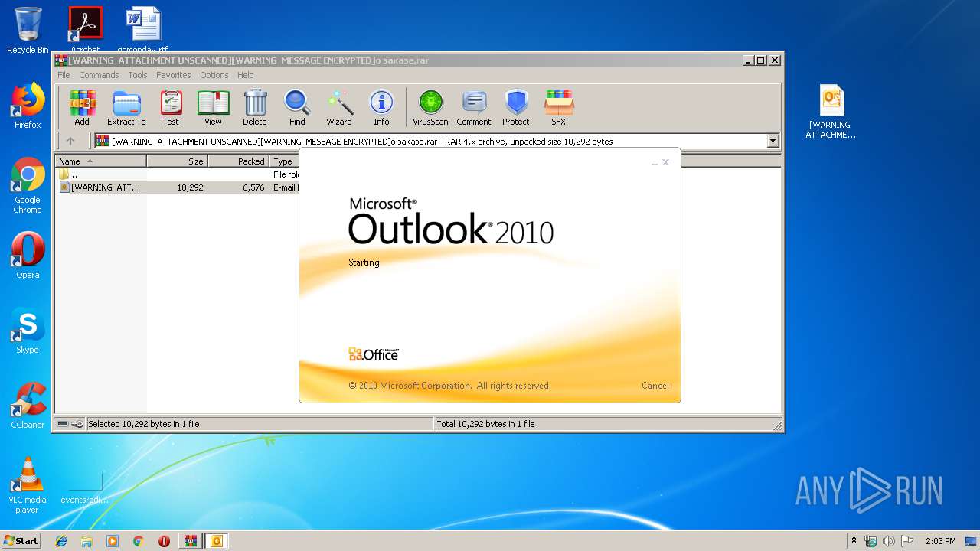Image resolution: width=980 pixels, height=551 pixels.
Task: Open Internet Explorer from taskbar
Action: (61, 541)
